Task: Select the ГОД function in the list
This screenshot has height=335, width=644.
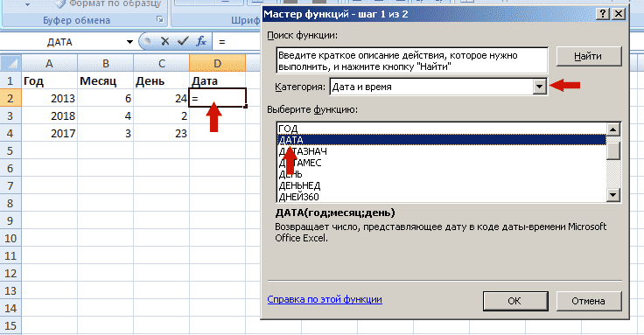Action: [x=442, y=129]
